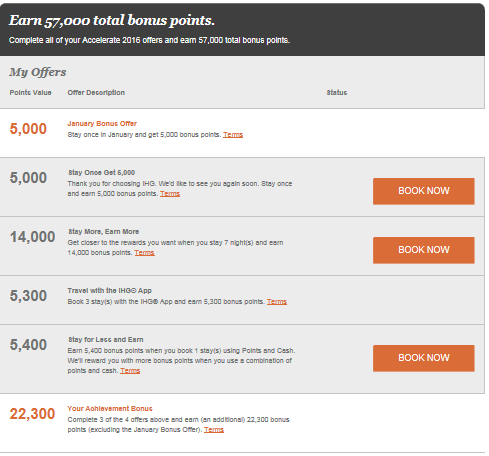Open Terms link for Stay Once offer
Image resolution: width=489 pixels, height=456 pixels.
pos(170,194)
